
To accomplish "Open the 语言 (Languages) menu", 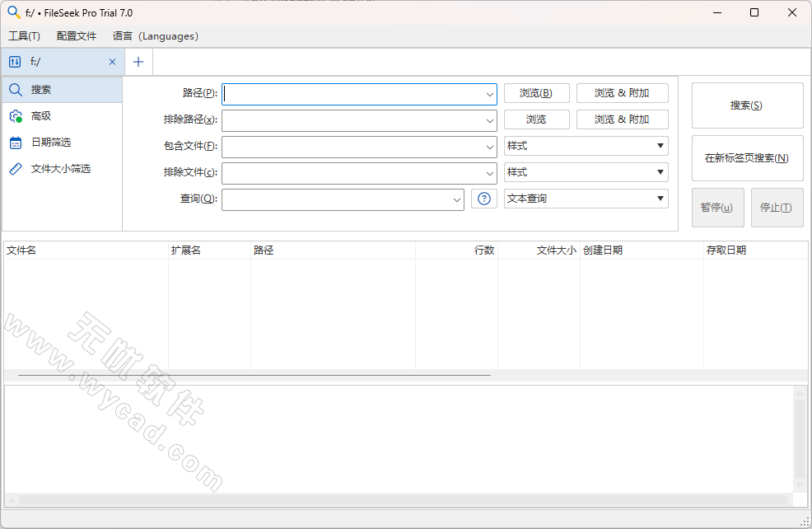I will (x=156, y=35).
